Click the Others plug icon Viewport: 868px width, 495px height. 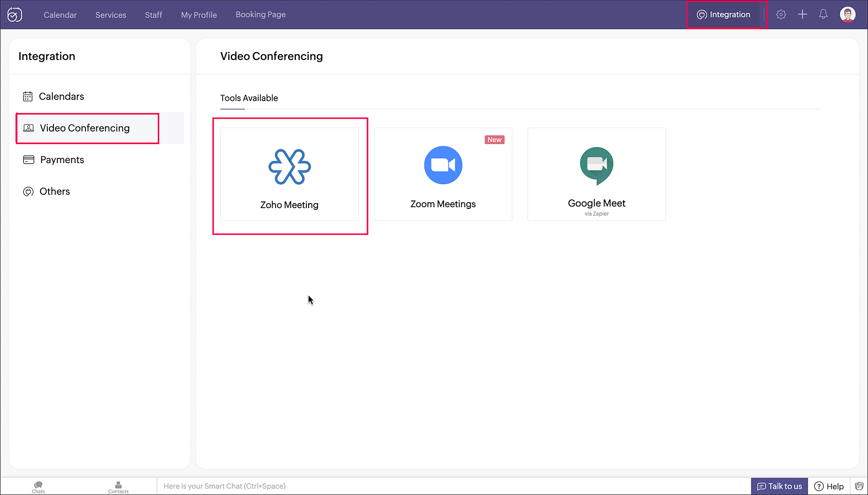(28, 191)
